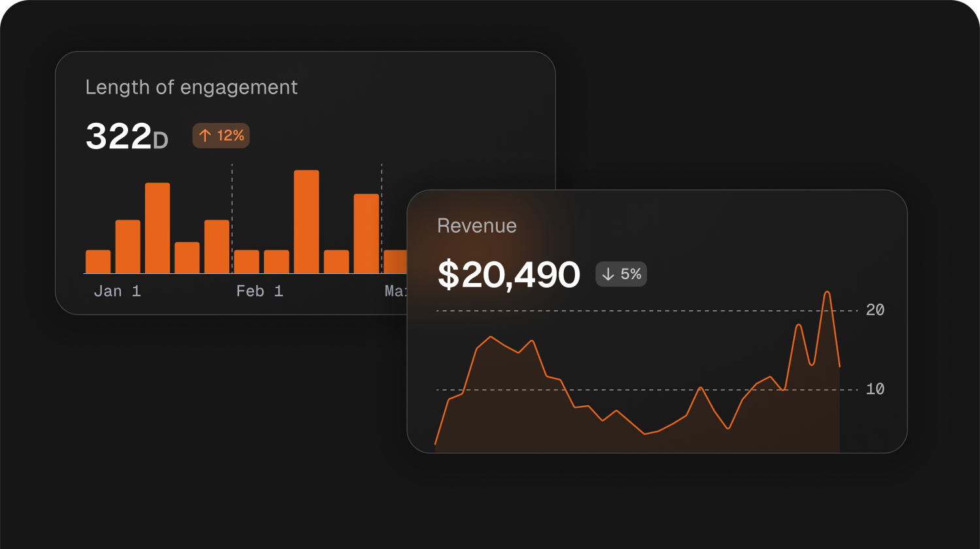Toggle the 5% decrease indicator badge
This screenshot has width=980, height=549.
[621, 274]
